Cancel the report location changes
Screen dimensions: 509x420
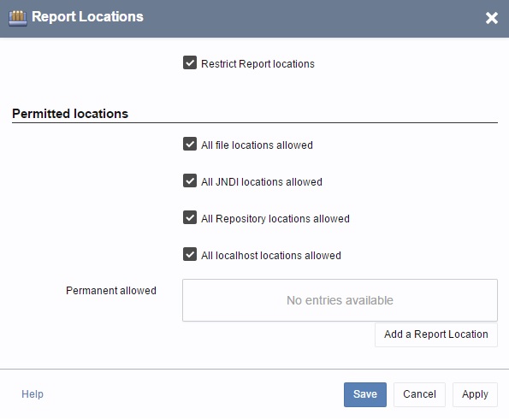coord(419,394)
